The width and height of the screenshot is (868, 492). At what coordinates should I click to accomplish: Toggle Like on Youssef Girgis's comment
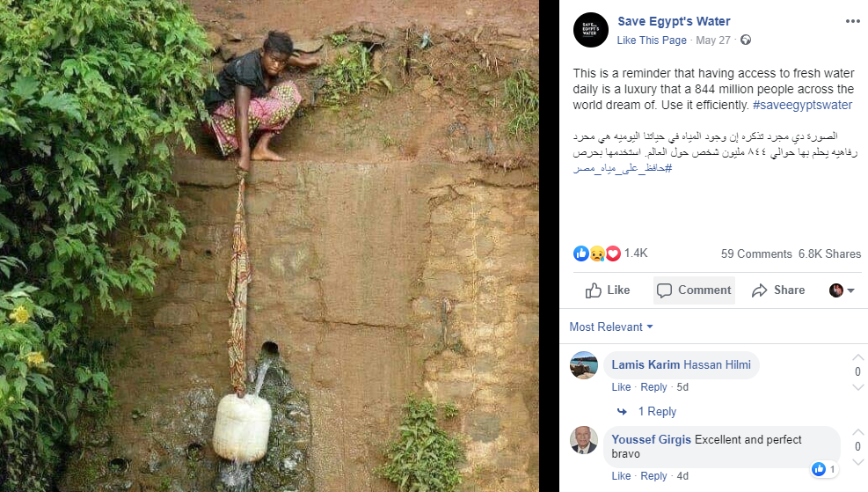(621, 476)
